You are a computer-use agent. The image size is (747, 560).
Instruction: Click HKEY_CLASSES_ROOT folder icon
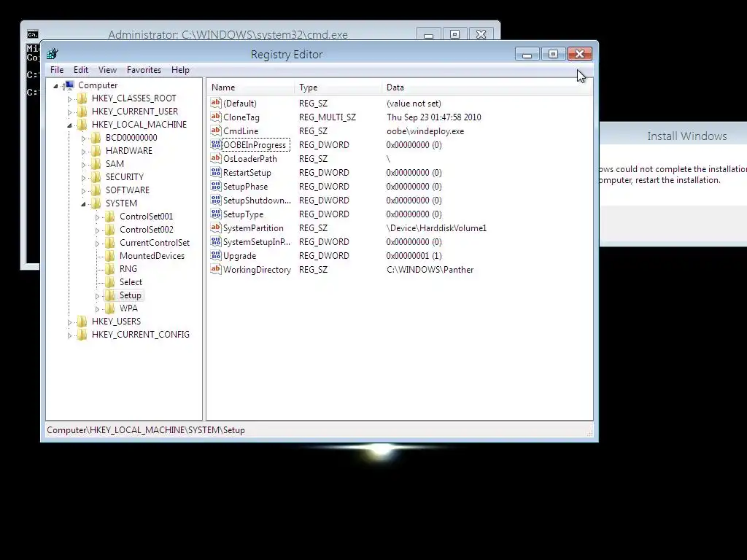(x=82, y=98)
